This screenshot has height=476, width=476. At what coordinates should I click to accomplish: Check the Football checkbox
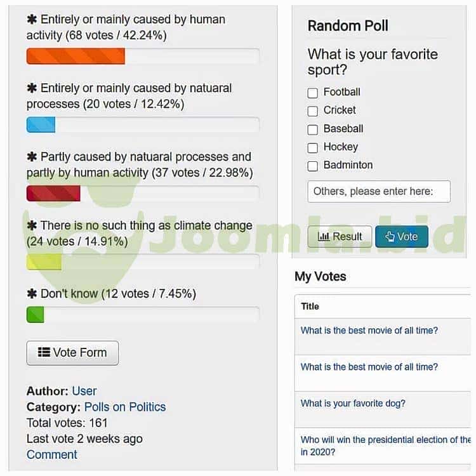pos(312,93)
